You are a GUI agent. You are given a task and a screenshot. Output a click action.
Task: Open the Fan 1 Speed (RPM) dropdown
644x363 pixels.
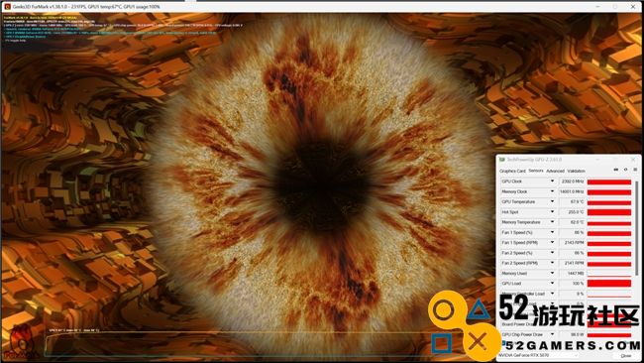coord(552,243)
